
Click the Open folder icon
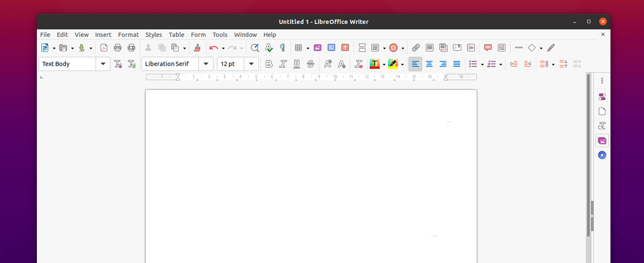63,47
